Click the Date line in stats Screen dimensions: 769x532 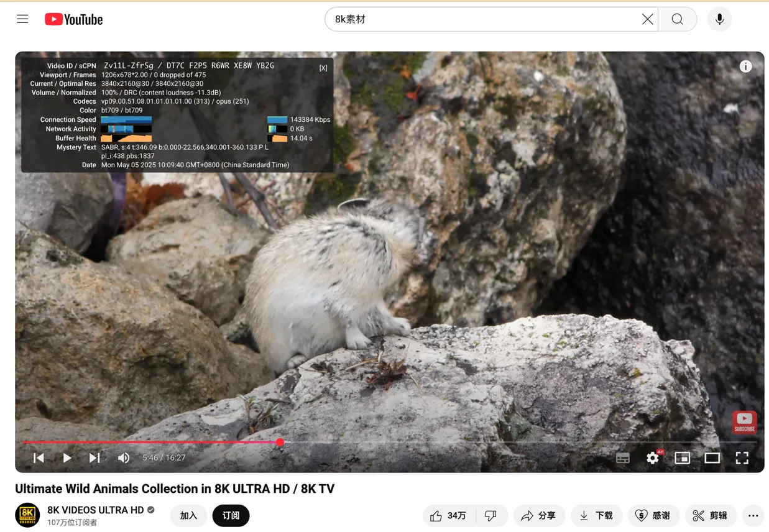pyautogui.click(x=195, y=165)
